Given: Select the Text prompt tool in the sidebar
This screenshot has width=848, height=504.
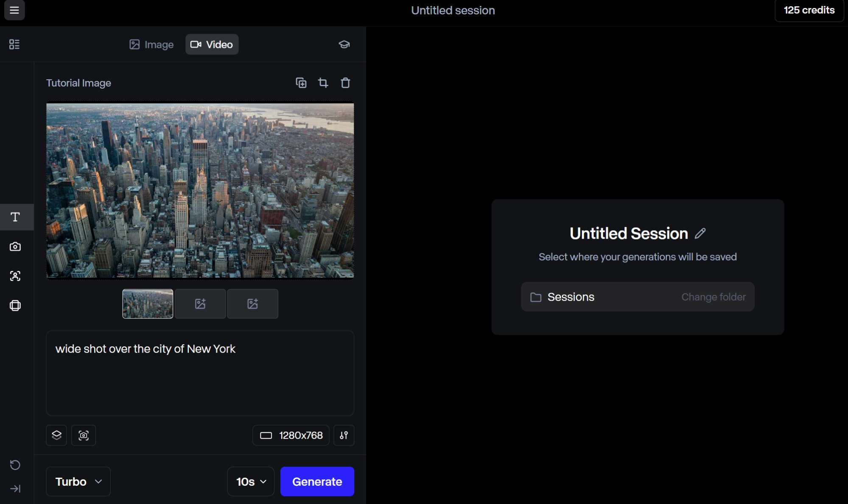Looking at the screenshot, I should [x=16, y=217].
